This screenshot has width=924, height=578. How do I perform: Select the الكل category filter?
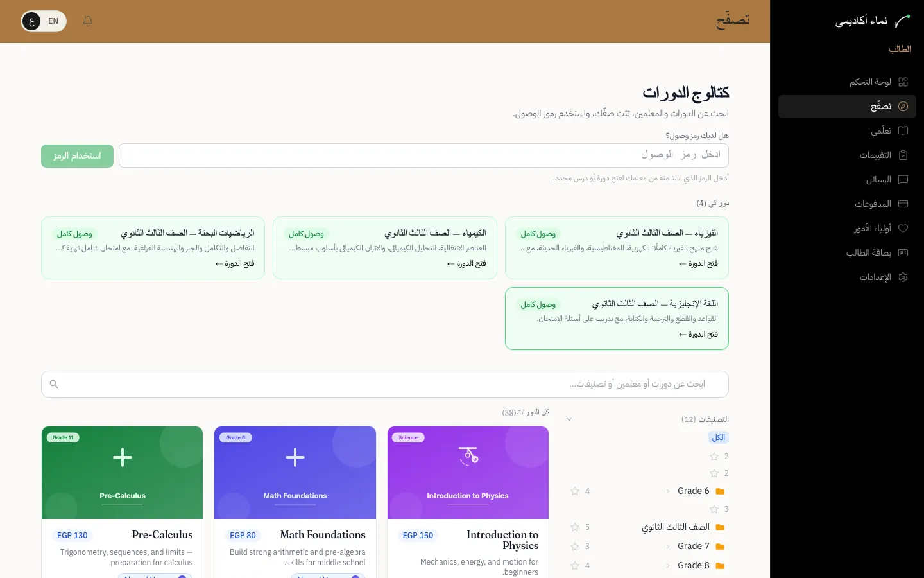pyautogui.click(x=719, y=437)
